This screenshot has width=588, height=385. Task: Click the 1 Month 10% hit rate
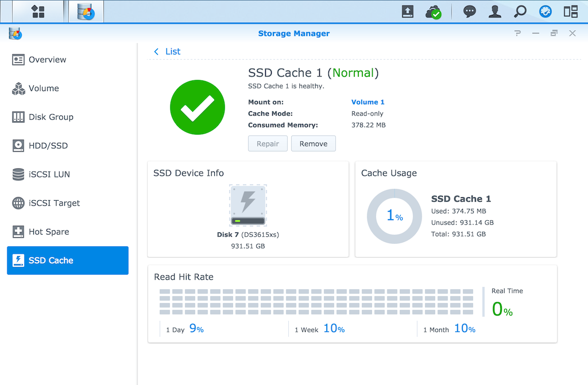(x=450, y=329)
